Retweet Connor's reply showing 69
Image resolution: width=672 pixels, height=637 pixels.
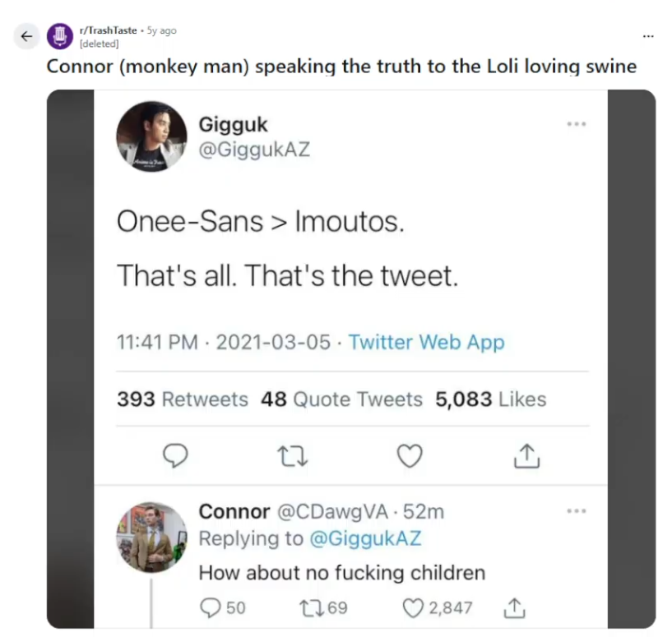point(323,608)
